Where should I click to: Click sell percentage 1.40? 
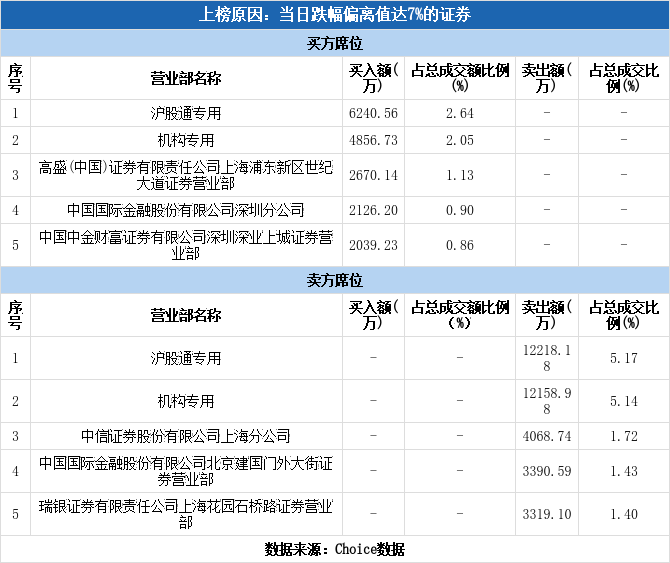pos(624,514)
